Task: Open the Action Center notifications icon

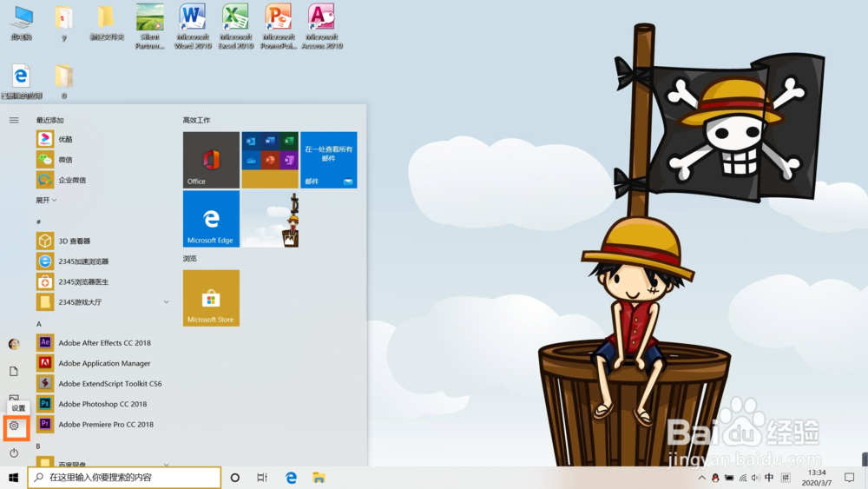Action: point(849,478)
